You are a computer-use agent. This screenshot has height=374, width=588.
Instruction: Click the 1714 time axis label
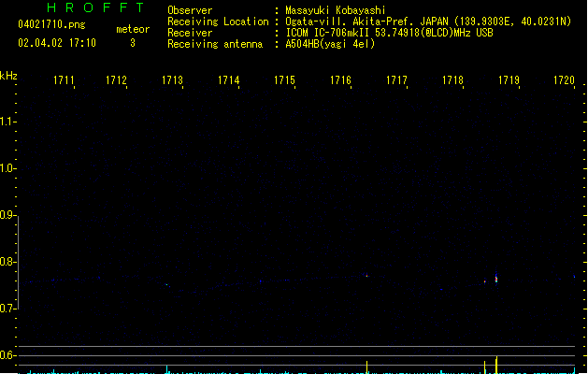click(228, 80)
